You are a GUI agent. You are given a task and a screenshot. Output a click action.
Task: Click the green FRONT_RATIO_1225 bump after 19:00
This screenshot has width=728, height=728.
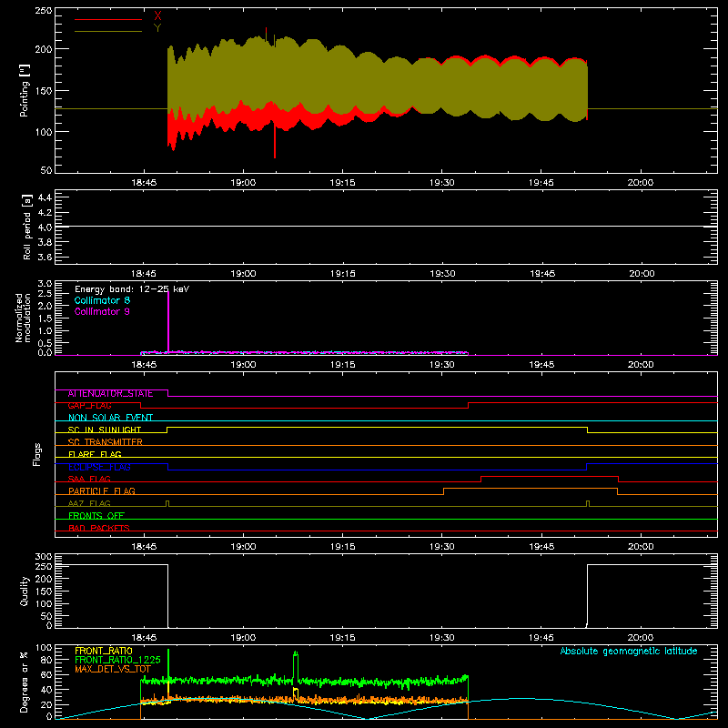tap(296, 664)
